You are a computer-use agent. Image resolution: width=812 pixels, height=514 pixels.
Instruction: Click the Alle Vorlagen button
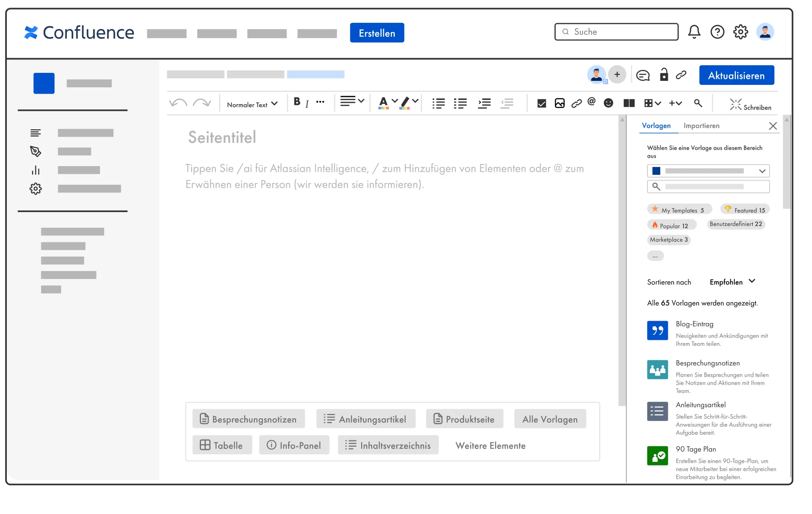(550, 419)
